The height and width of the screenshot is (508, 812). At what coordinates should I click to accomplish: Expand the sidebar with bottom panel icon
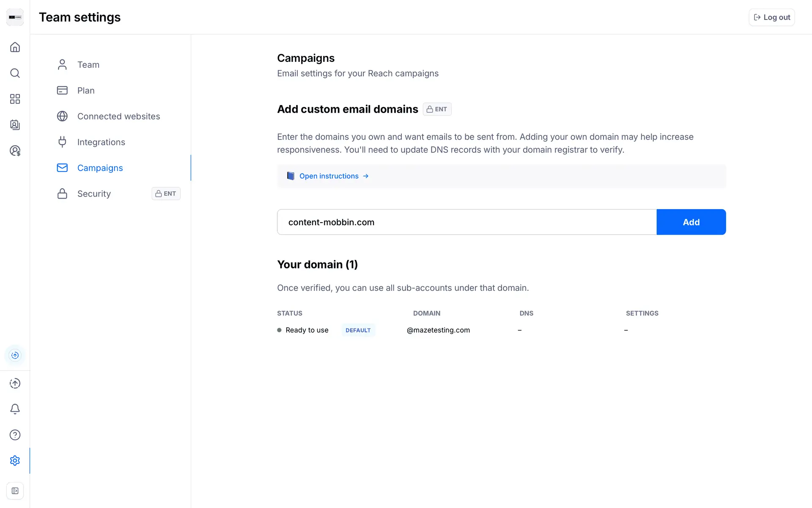click(x=15, y=491)
